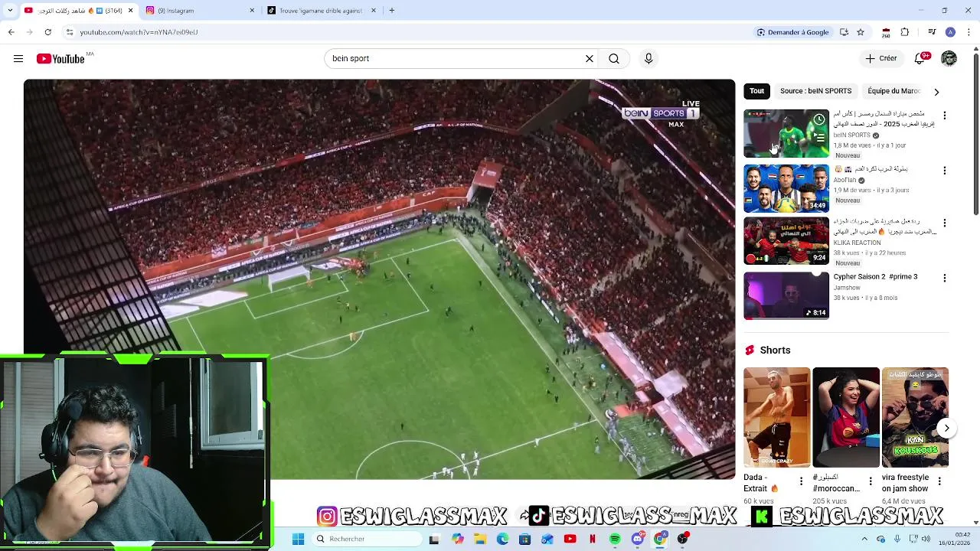Open the YouTube app in the taskbar
Viewport: 980px width, 551px height.
pyautogui.click(x=570, y=539)
